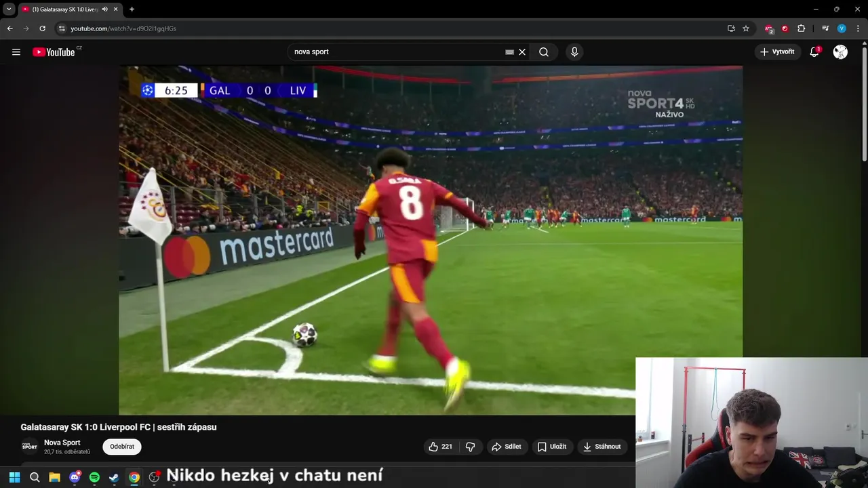This screenshot has width=868, height=488.
Task: Dislike the video with thumbs-down
Action: click(x=470, y=447)
